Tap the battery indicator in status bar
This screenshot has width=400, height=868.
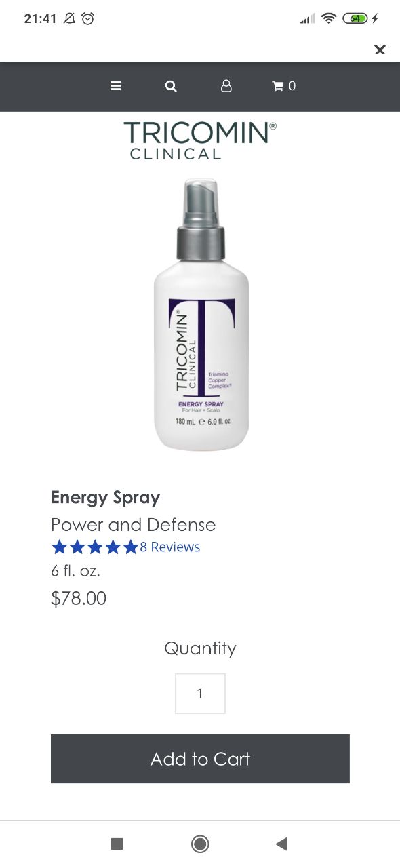tap(356, 19)
